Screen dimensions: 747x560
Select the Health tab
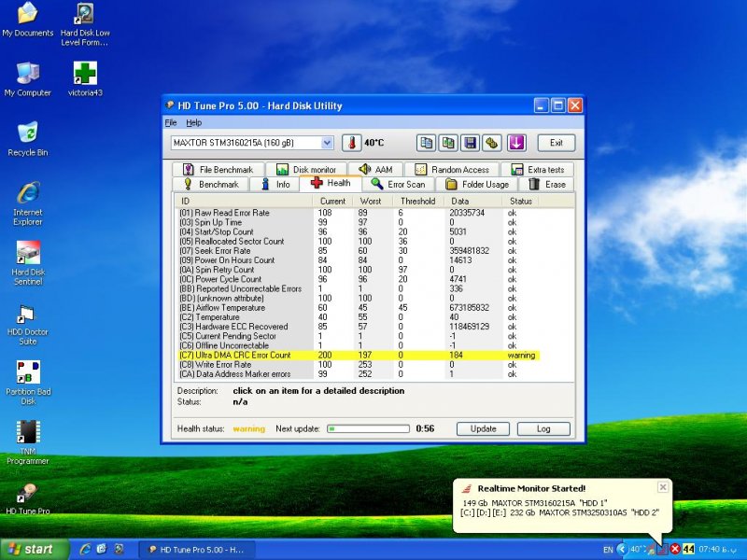[331, 183]
